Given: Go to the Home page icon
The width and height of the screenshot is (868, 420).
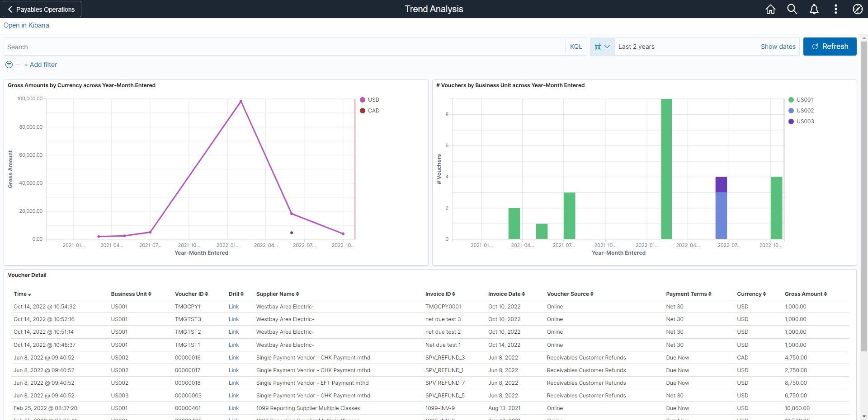Looking at the screenshot, I should point(770,9).
